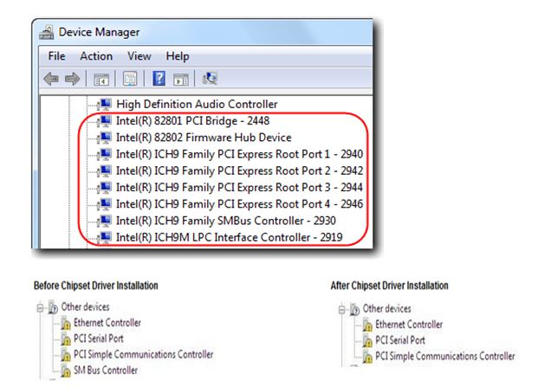Select Other devices in the Before installation tree
538x392 pixels.
(x=85, y=306)
